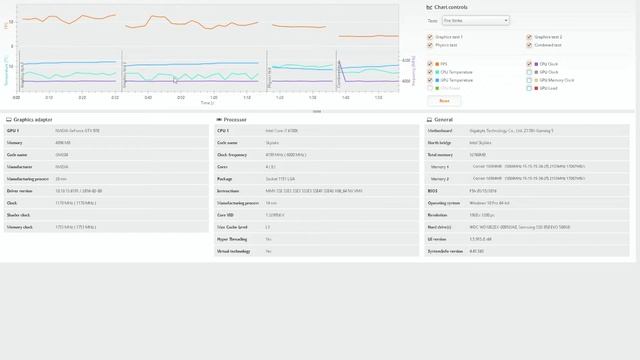Select the UI version value
The image size is (640, 360).
480,239
